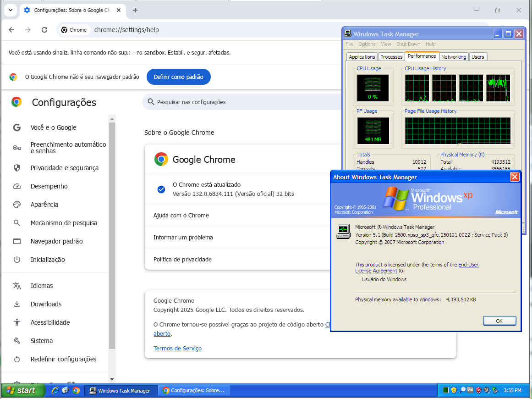The width and height of the screenshot is (532, 399).
Task: Open the Shut Down menu in Task Manager
Action: click(x=408, y=44)
